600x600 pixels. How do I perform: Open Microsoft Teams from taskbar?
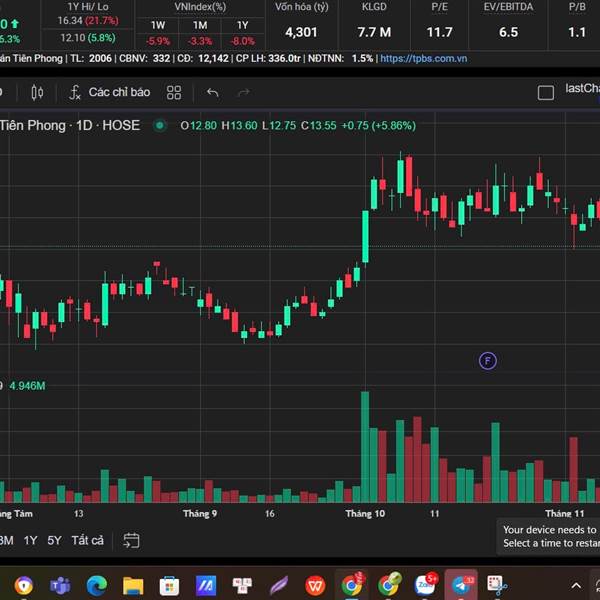click(60, 585)
